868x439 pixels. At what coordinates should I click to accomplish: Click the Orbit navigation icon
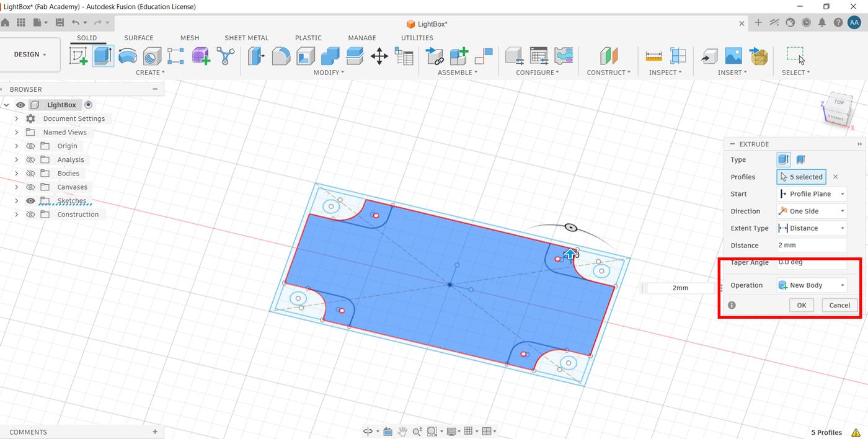(368, 432)
